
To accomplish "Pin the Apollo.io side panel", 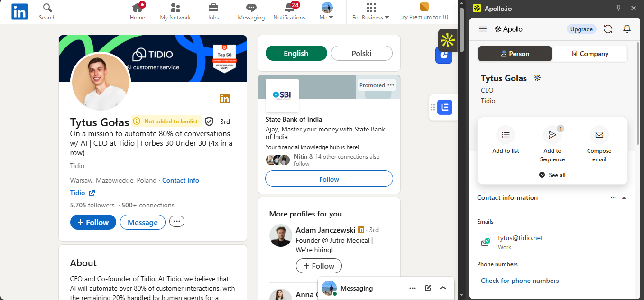I will click(618, 8).
